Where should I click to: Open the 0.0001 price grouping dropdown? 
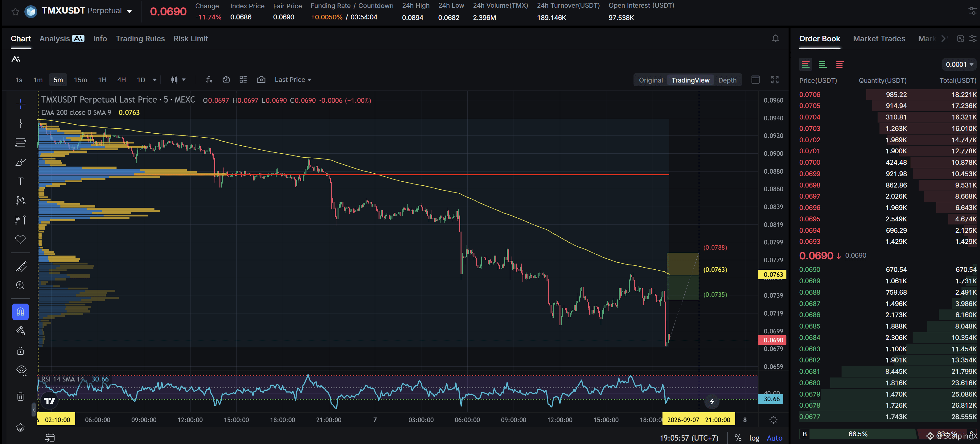[x=959, y=65]
